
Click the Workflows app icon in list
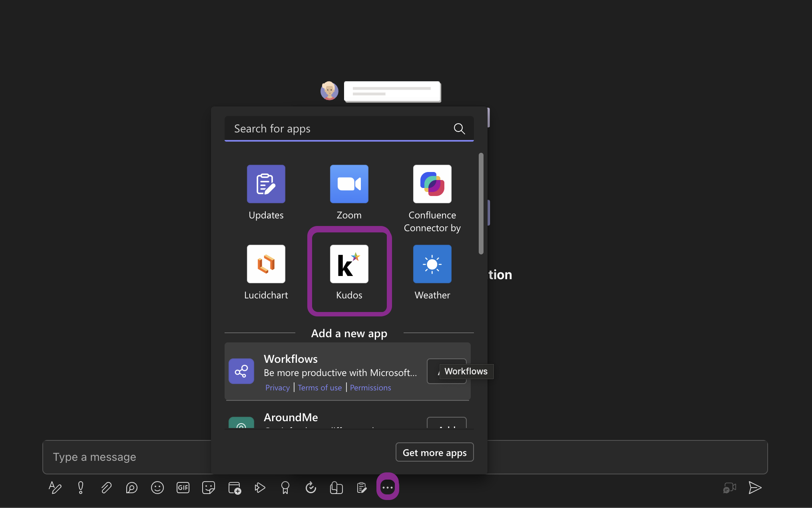(x=241, y=371)
